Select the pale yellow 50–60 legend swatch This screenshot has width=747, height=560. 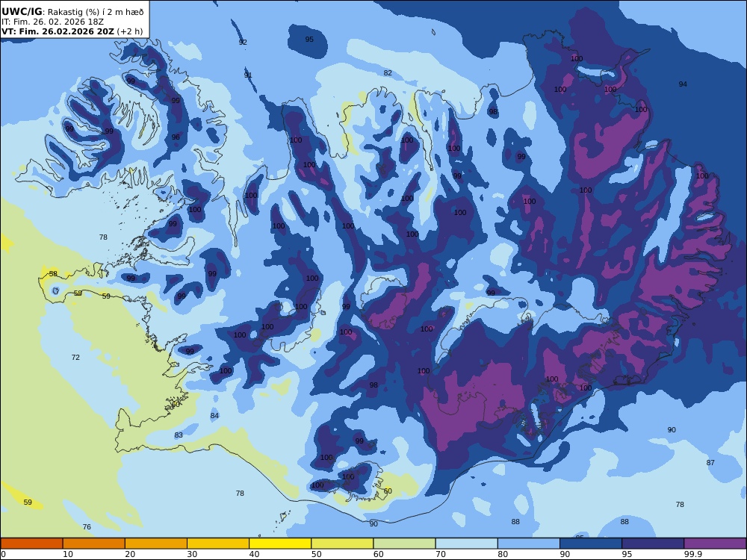pos(342,544)
